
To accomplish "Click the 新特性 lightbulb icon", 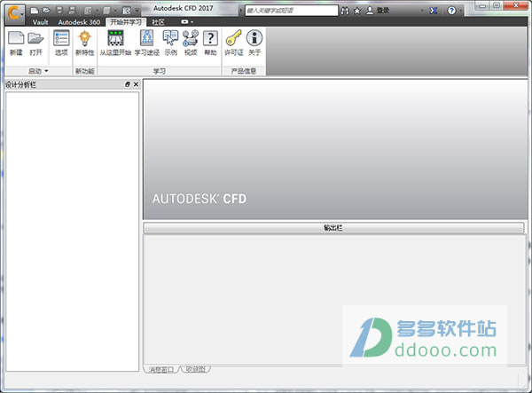I will [x=84, y=43].
